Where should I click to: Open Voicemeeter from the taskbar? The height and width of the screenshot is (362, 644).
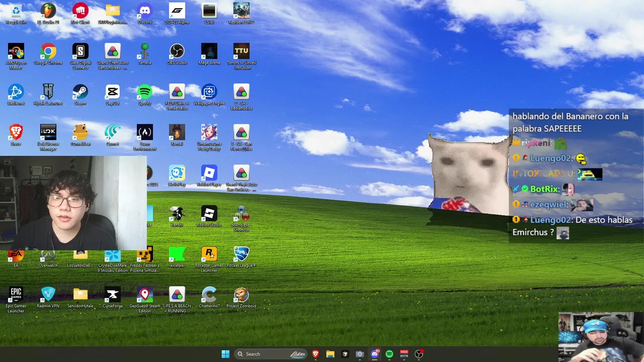pyautogui.click(x=404, y=354)
